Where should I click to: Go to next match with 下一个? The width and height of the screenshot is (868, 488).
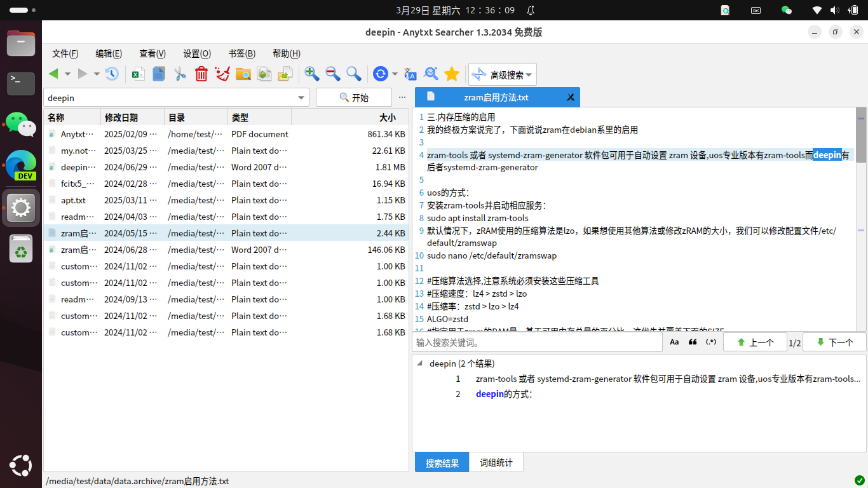coord(834,342)
